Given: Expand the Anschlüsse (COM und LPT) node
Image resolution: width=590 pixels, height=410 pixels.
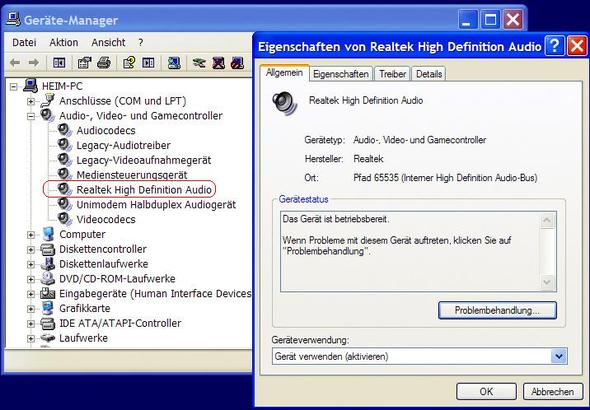Looking at the screenshot, I should pos(31,102).
